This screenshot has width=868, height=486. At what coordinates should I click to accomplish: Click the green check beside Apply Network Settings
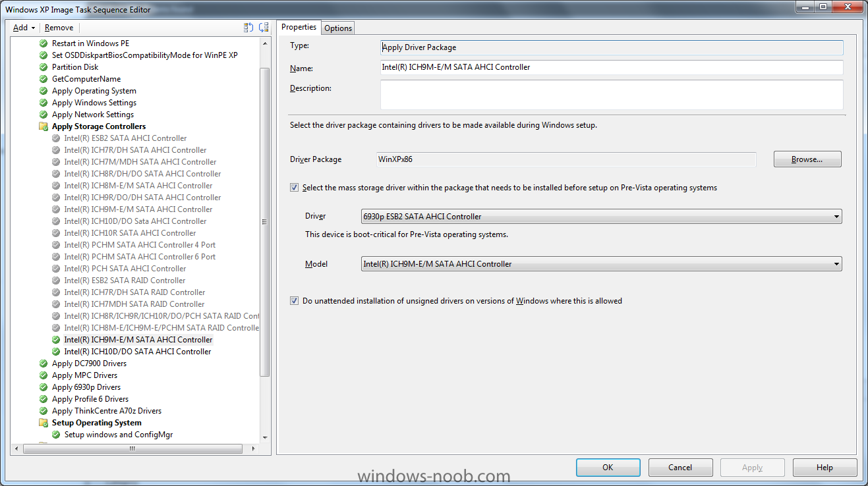click(x=43, y=115)
